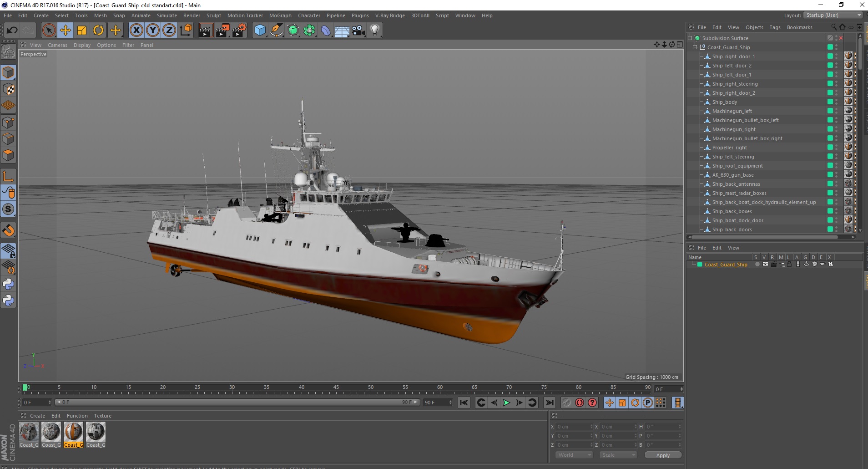Click frame 45 on the timeline ruler
Image resolution: width=868 pixels, height=469 pixels.
click(x=336, y=387)
